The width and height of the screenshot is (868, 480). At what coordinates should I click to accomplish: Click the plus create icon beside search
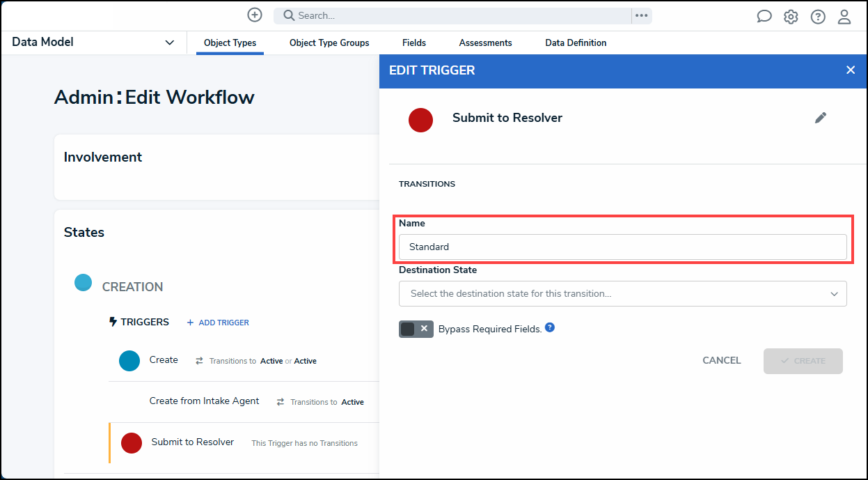tap(255, 15)
